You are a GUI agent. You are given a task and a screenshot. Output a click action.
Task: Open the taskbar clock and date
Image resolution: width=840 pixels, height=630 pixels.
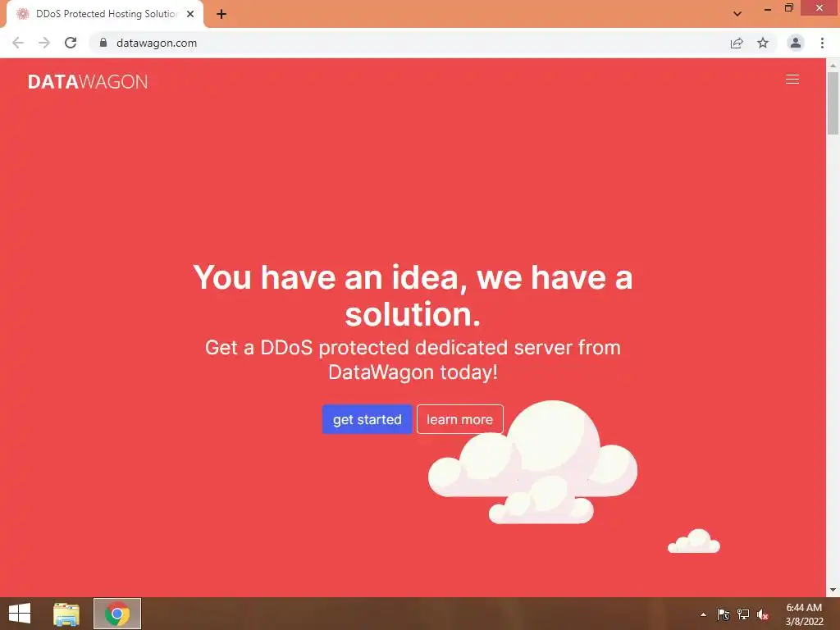coord(804,614)
